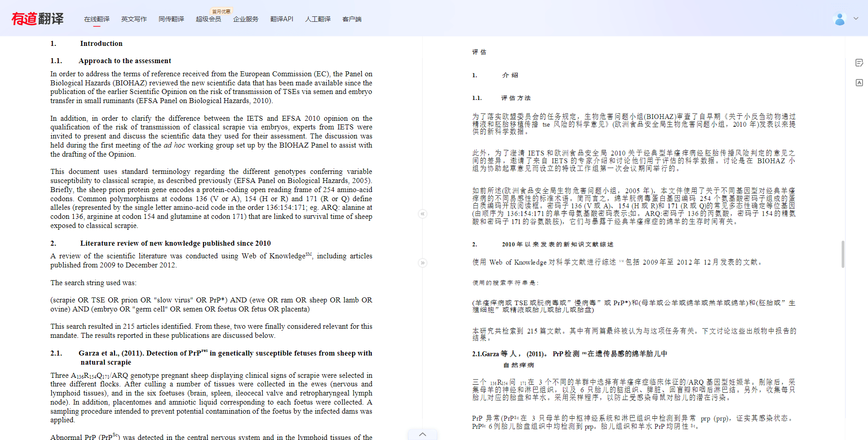Expand the bottom toolbar with up chevron
The width and height of the screenshot is (868, 440).
click(423, 435)
